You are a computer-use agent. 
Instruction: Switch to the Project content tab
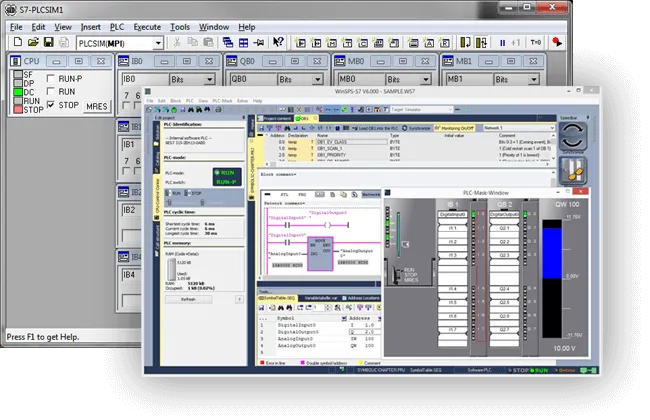(x=274, y=119)
